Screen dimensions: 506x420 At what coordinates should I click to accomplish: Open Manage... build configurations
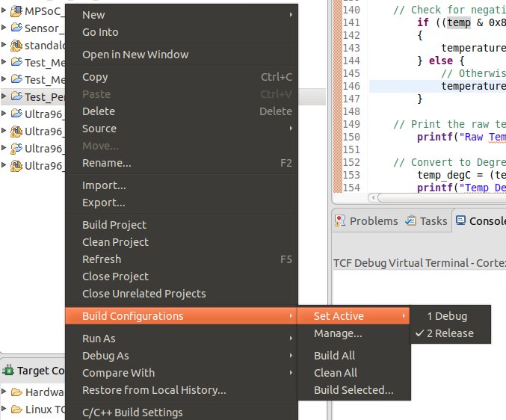[354, 333]
